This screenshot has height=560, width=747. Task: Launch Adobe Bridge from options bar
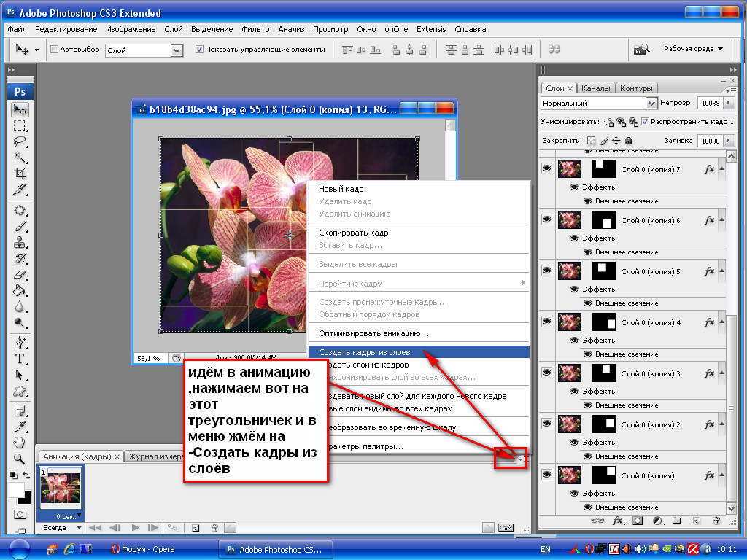click(641, 49)
